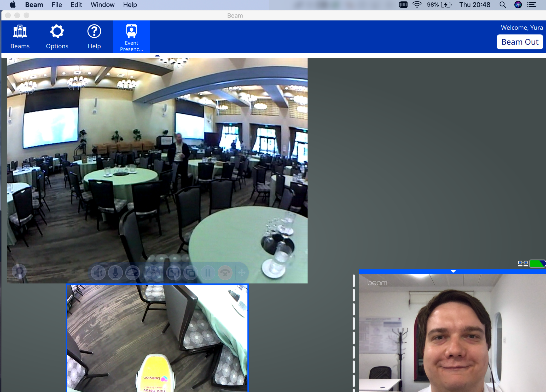Open the Apple menu
Screen dimensions: 546x392
coord(13,5)
